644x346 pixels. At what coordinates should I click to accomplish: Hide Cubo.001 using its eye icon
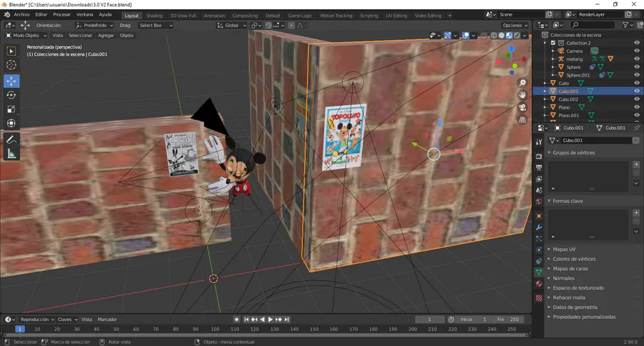pyautogui.click(x=637, y=91)
